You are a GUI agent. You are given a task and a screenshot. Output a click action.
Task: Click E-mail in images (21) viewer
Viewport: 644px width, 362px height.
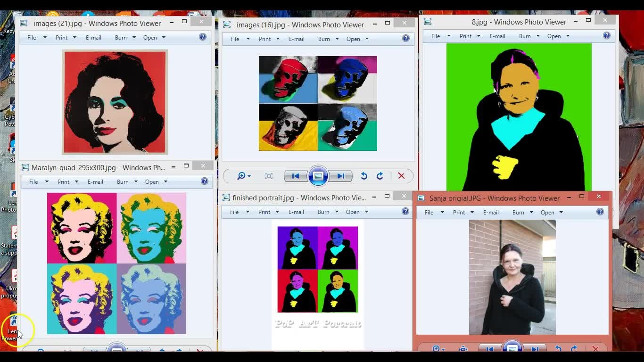[x=93, y=37]
